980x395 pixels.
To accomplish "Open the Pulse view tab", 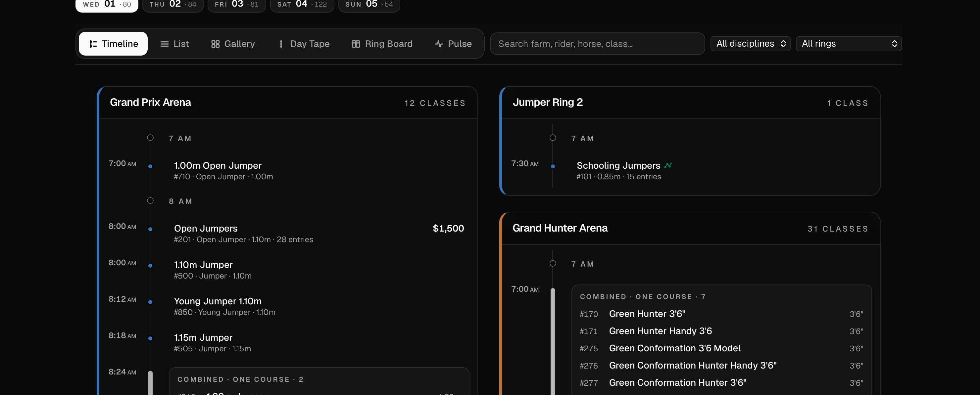I will (x=453, y=44).
